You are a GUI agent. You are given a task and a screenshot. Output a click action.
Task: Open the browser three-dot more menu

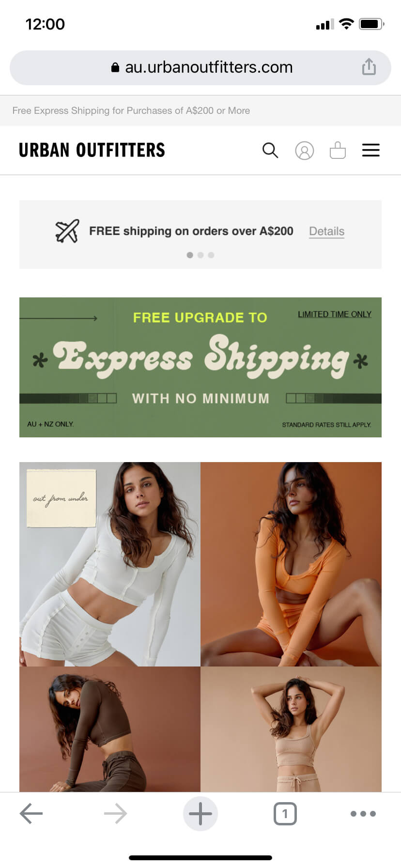(363, 813)
